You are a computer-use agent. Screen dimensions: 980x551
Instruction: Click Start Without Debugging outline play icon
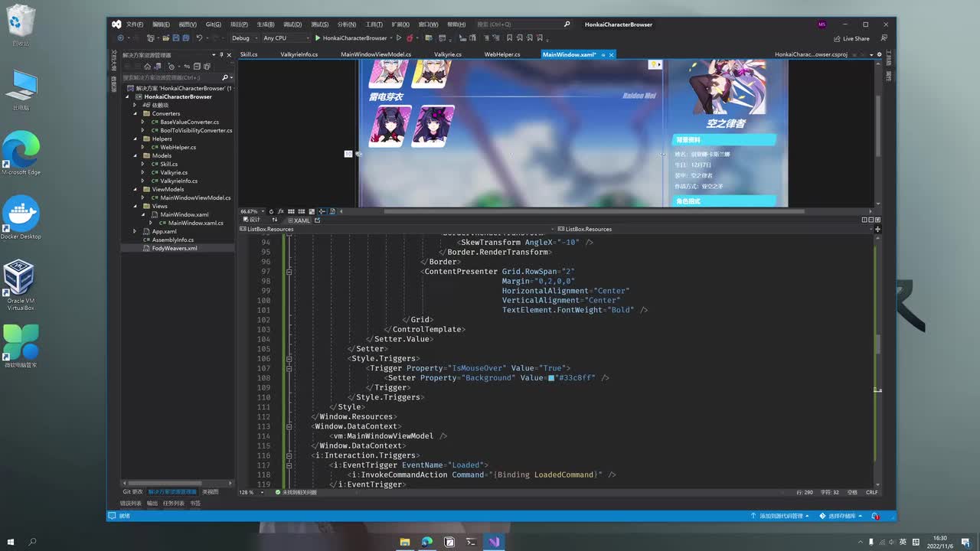point(398,38)
